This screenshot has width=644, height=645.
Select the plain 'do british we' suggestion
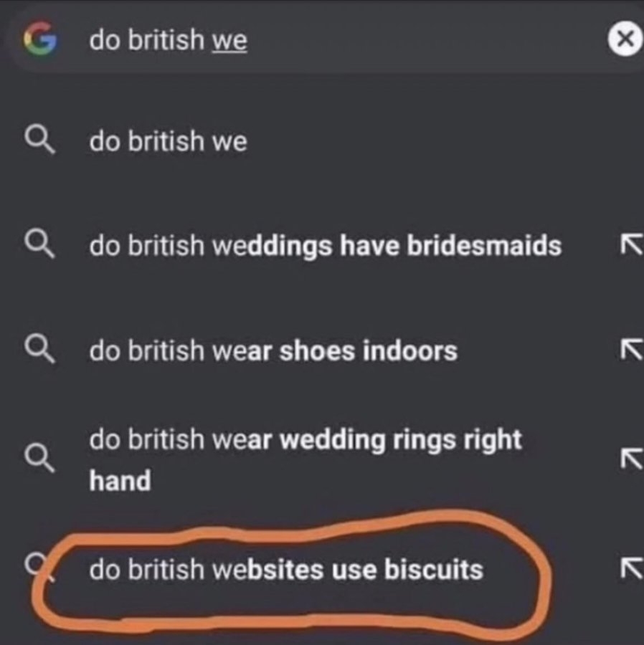click(168, 141)
